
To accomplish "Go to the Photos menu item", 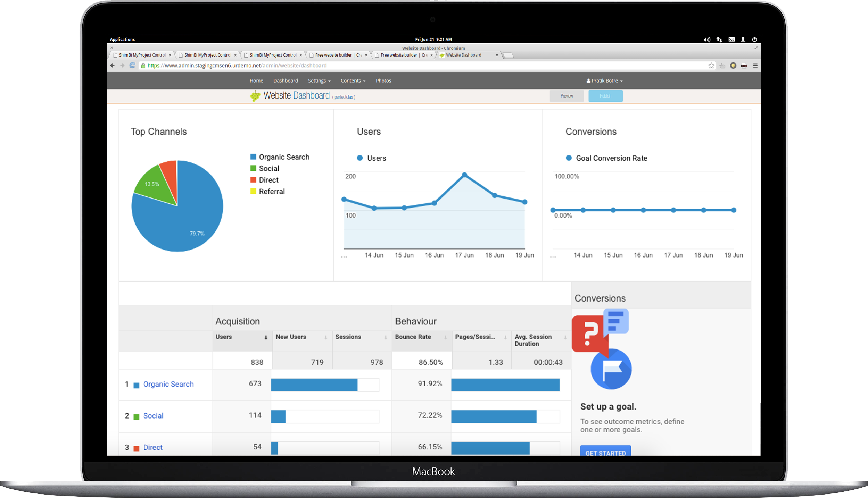I will point(383,81).
